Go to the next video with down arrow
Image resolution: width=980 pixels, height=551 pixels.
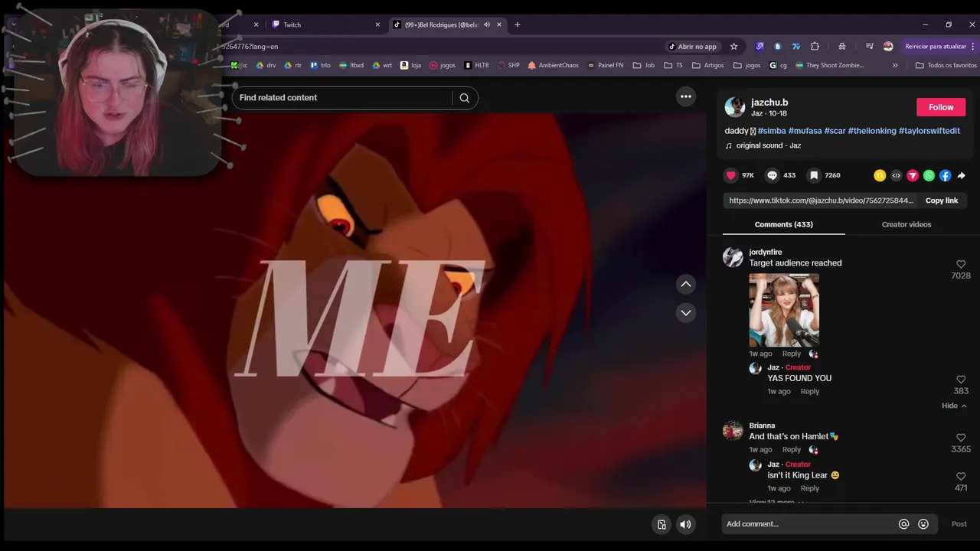pyautogui.click(x=686, y=312)
